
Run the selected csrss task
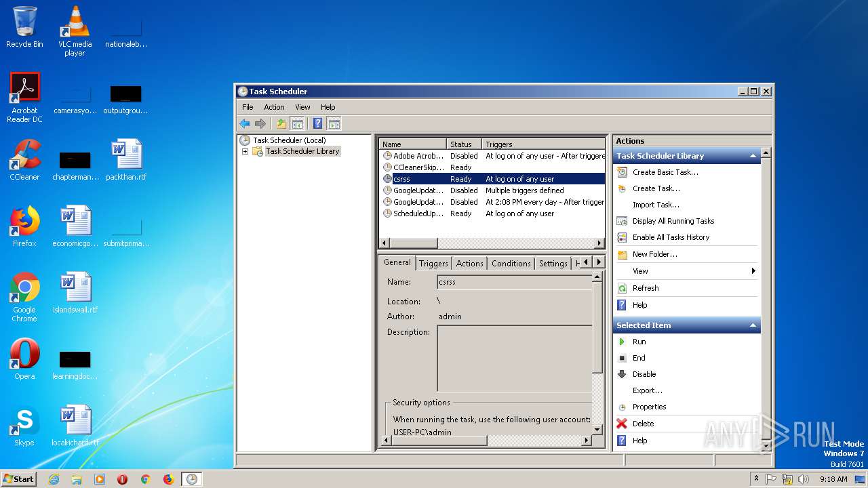[x=639, y=342]
